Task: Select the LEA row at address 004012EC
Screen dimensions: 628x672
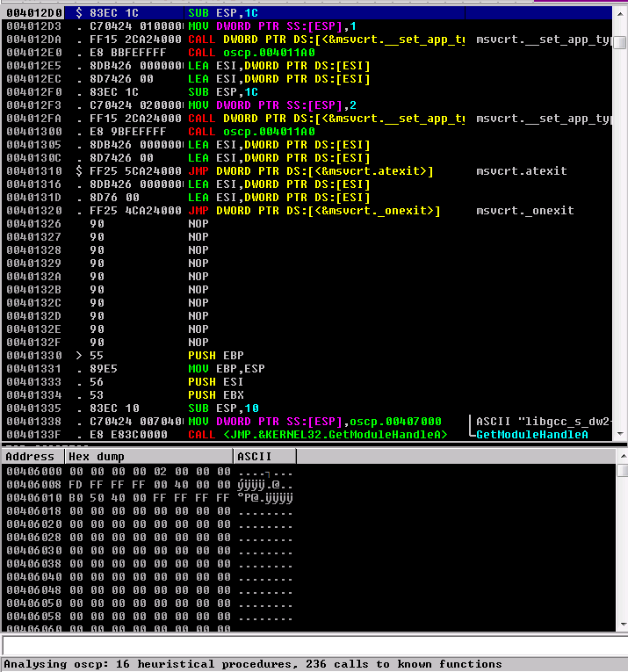Action: [307, 79]
